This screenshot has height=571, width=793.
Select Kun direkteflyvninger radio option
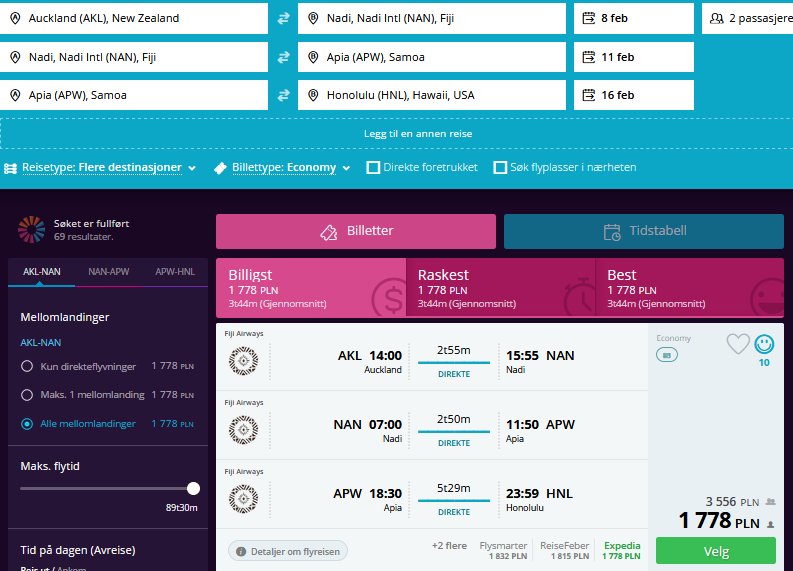pos(27,366)
